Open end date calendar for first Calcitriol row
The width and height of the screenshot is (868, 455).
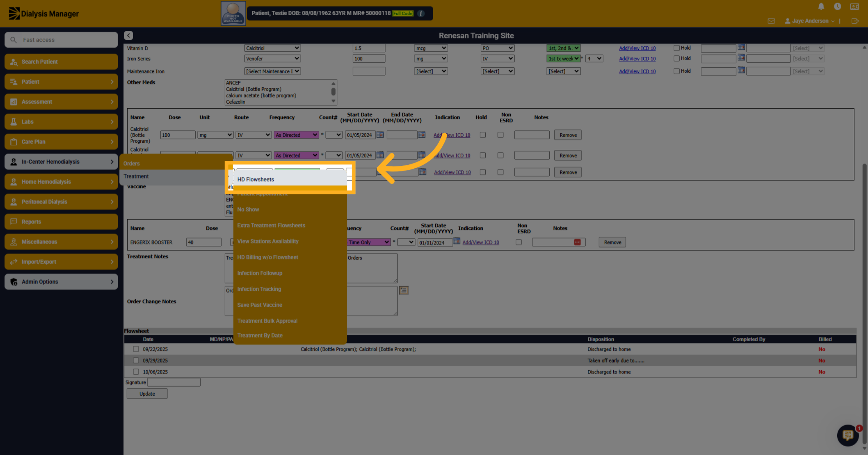coord(422,135)
